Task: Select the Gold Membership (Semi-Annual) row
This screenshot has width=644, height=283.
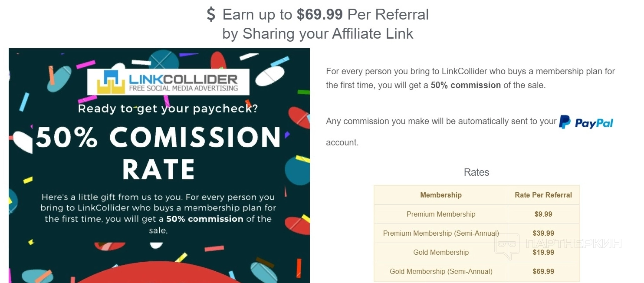Action: [440, 272]
